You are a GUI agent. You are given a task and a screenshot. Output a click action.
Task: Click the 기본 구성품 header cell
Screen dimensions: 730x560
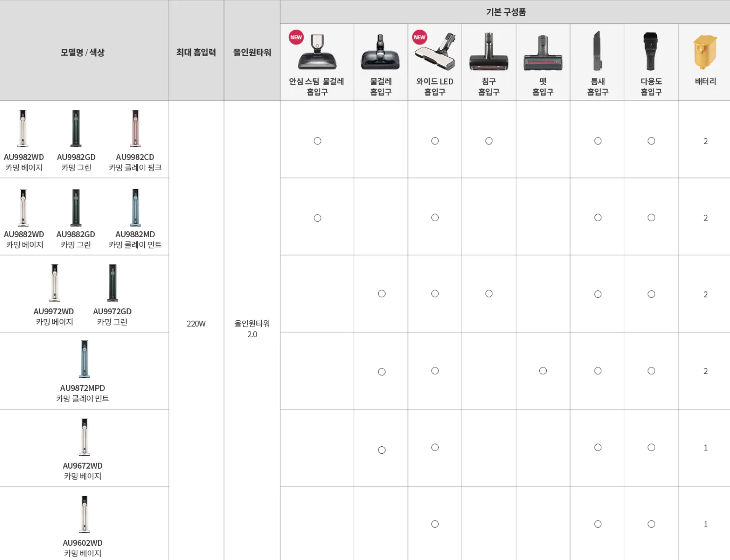pos(505,12)
